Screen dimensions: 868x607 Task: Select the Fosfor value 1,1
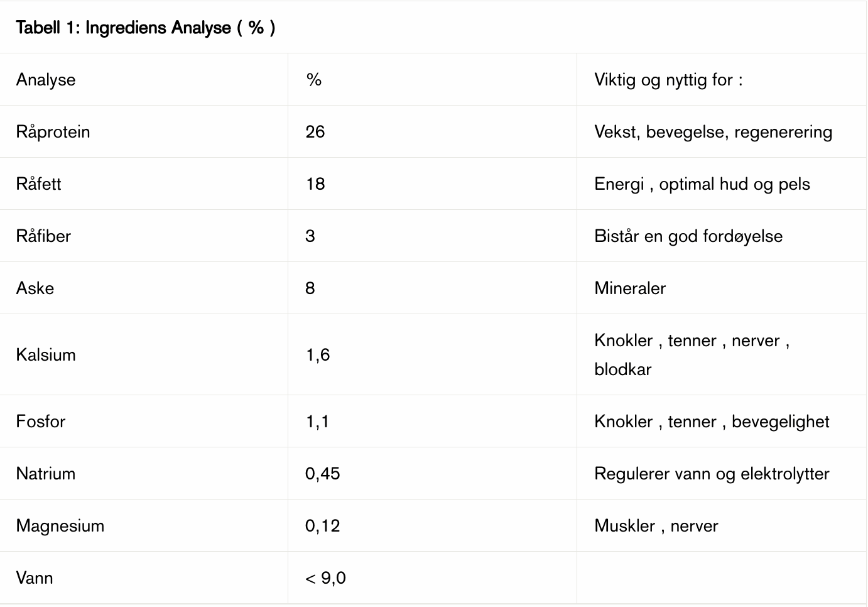click(318, 422)
